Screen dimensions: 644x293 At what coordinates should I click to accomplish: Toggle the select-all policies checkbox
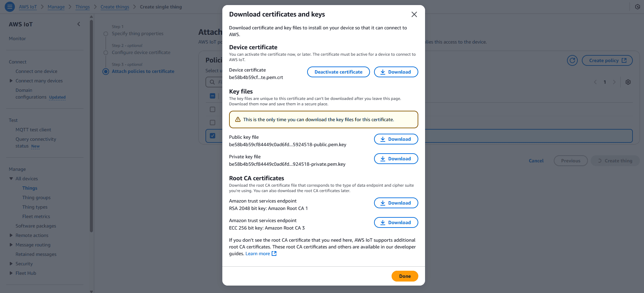tap(213, 96)
